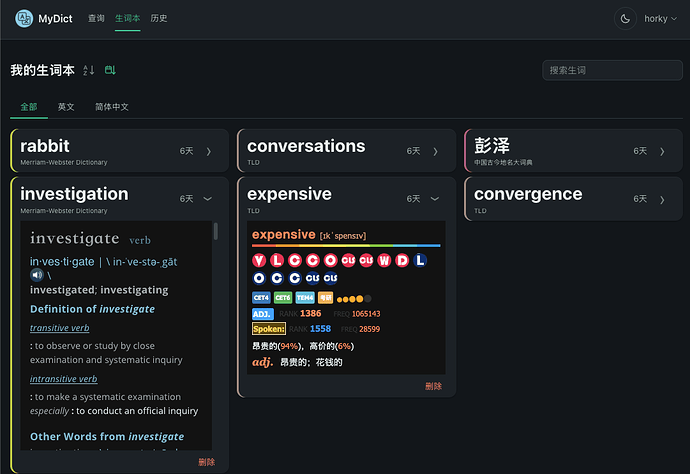Open the rabbit word title
The width and height of the screenshot is (690, 474).
pos(45,146)
